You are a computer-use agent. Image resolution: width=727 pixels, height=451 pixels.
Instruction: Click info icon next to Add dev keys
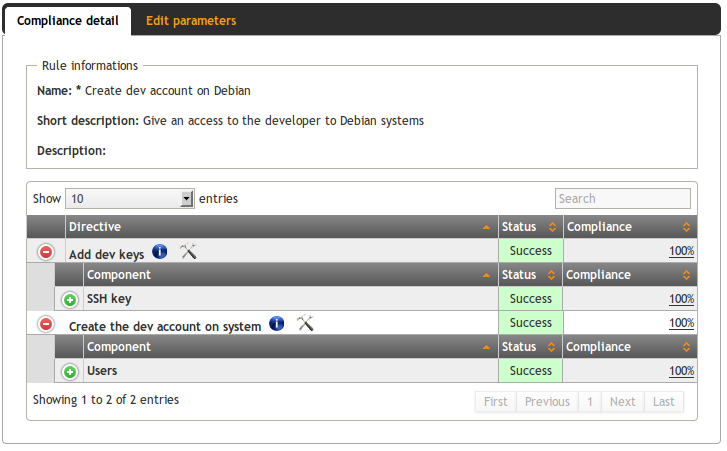point(160,252)
